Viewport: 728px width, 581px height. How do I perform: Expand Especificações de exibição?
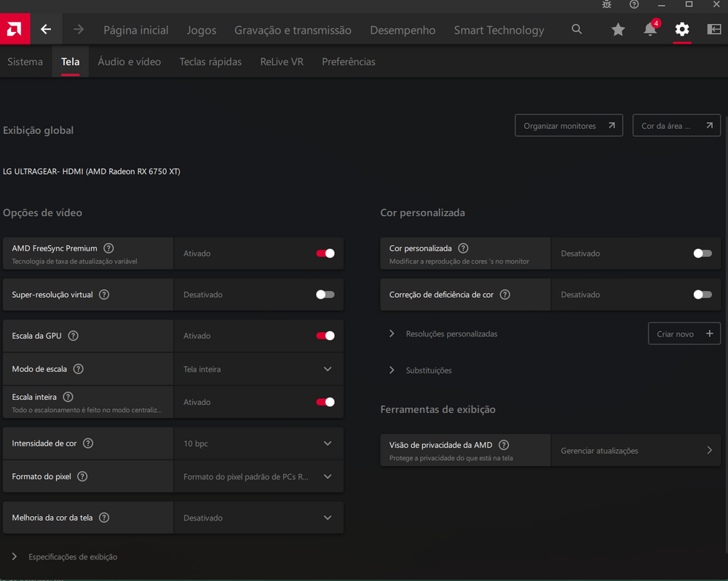tap(14, 556)
